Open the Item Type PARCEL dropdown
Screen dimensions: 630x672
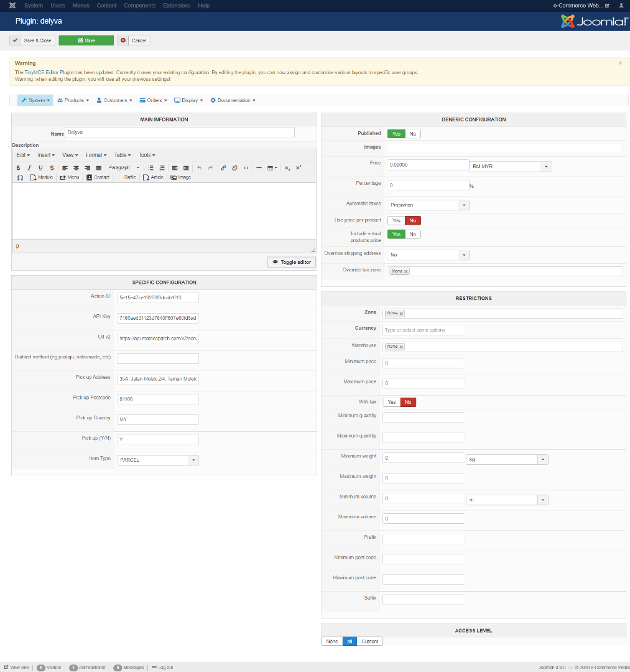tap(157, 460)
